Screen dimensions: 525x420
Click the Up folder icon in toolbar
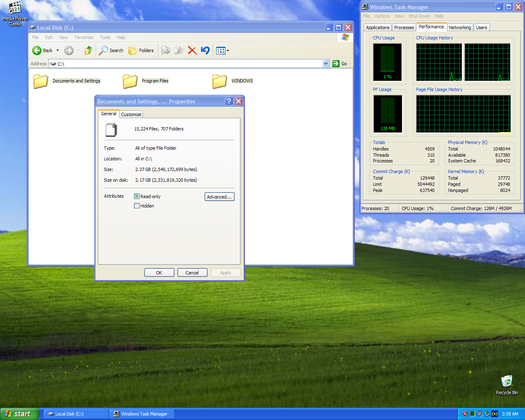point(89,50)
